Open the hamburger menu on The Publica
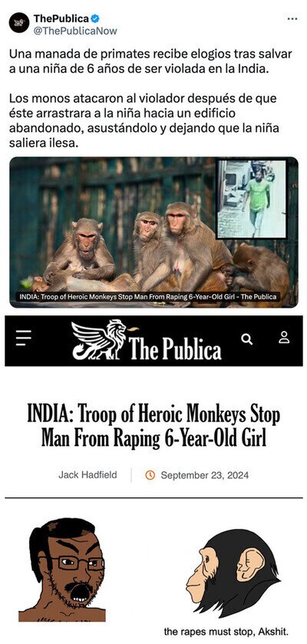Screen dimensions: 307x644 23,338
